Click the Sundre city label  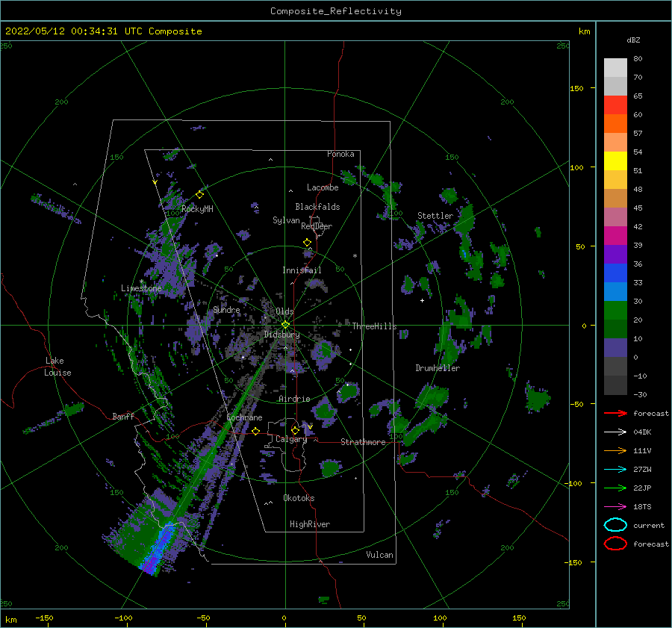tap(226, 310)
